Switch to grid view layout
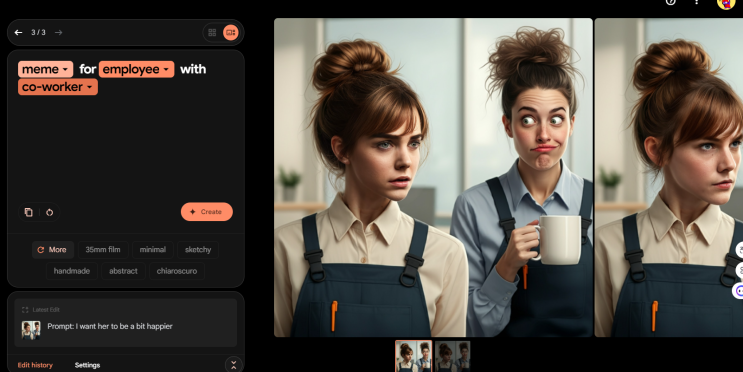The image size is (743, 372). tap(212, 32)
